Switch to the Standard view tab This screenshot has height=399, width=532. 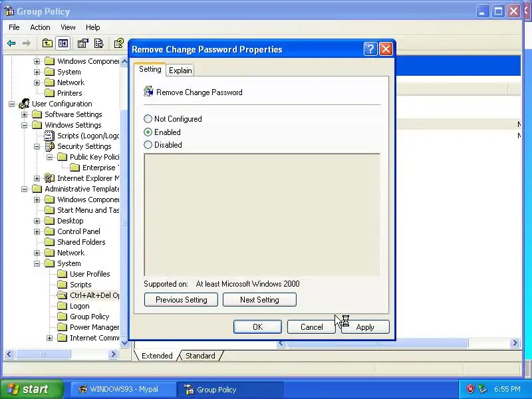(200, 356)
